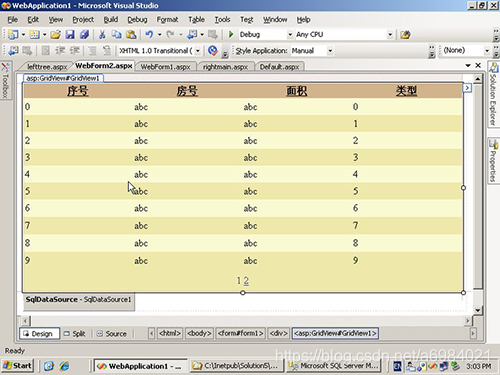The width and height of the screenshot is (500, 375).
Task: Expand the Undo history dropdown arrow
Action: point(159,34)
